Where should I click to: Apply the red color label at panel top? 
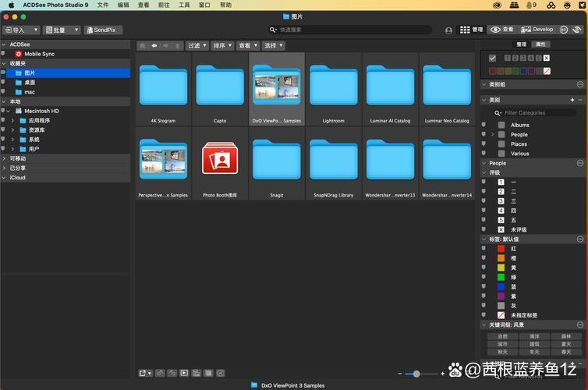[x=492, y=71]
